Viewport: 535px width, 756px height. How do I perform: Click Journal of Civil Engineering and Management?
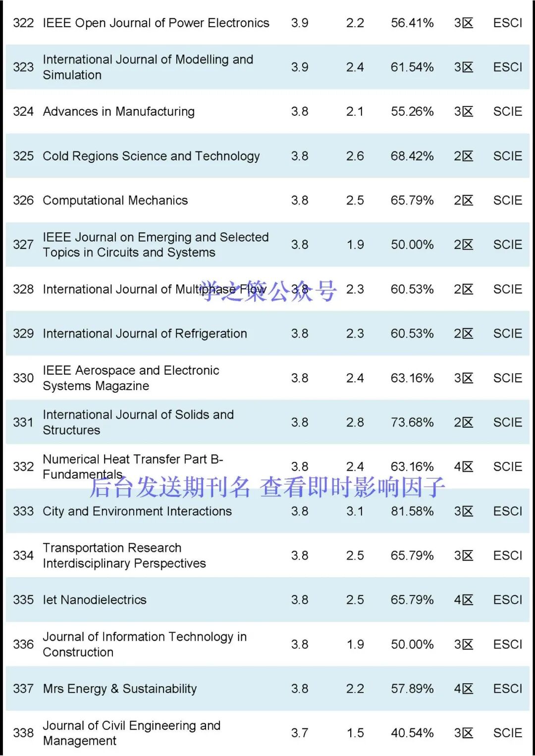[x=131, y=733]
